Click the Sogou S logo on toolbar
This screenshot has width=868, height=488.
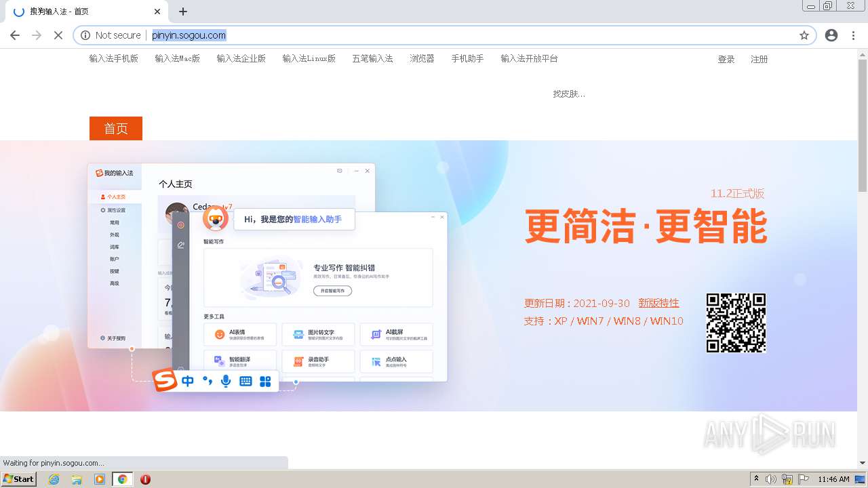[164, 380]
